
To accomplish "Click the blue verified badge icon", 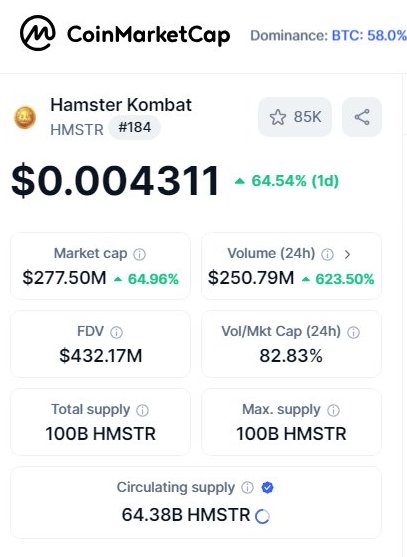I will coord(267,487).
